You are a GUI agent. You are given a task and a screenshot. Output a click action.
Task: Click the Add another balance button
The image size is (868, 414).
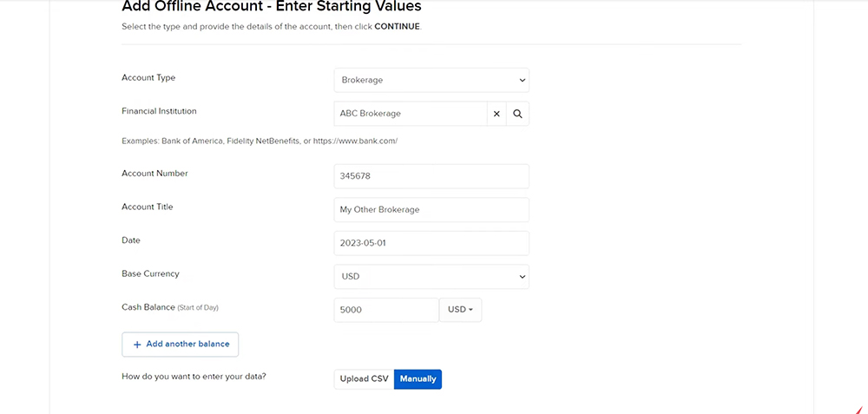(180, 345)
